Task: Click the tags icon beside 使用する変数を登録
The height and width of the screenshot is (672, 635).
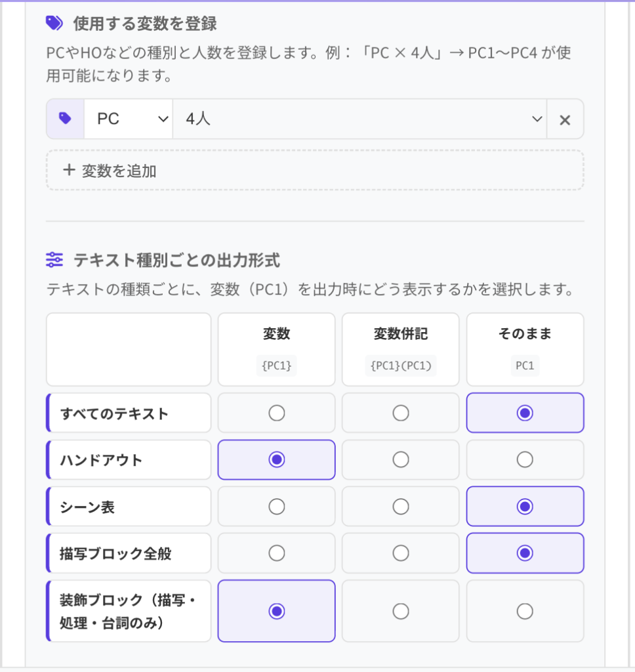Action: pos(54,23)
